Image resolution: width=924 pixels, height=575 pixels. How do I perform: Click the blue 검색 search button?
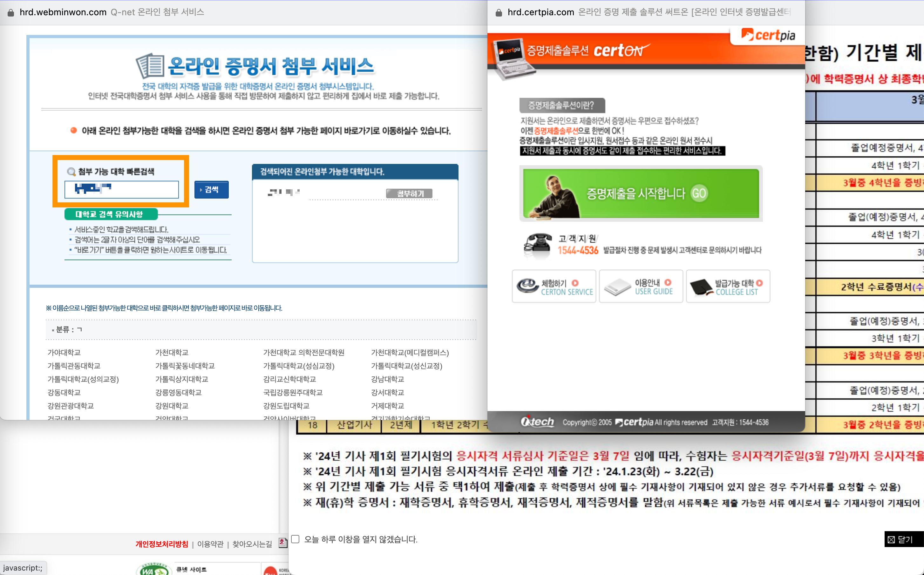click(211, 189)
